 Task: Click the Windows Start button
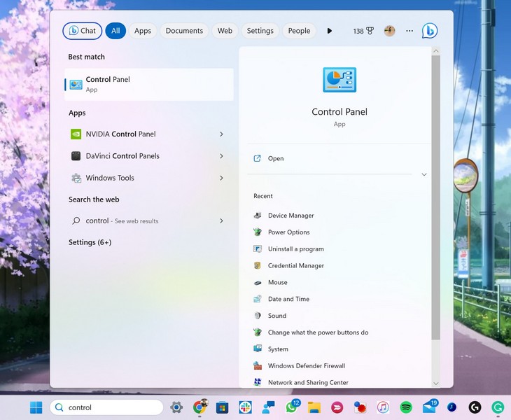(36, 407)
